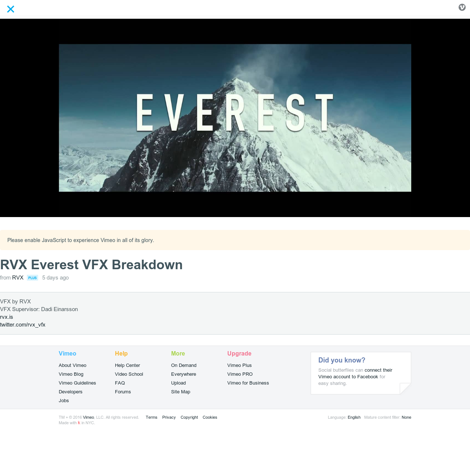This screenshot has height=476, width=470.
Task: Read the Terms of service
Action: 151,417
